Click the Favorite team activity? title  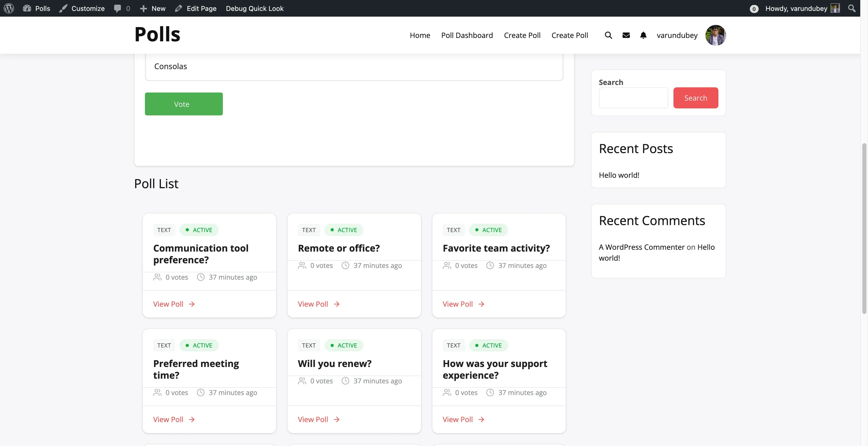pyautogui.click(x=496, y=248)
